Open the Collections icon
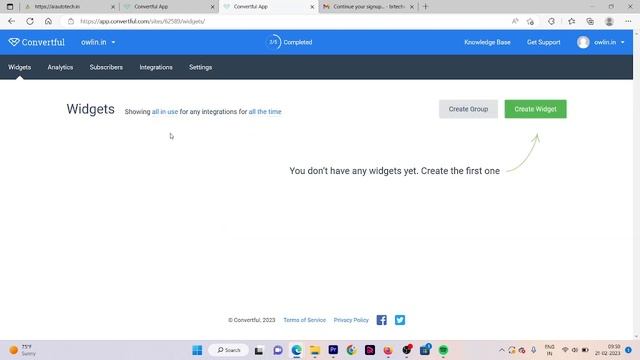The height and width of the screenshot is (360, 640). click(x=590, y=21)
